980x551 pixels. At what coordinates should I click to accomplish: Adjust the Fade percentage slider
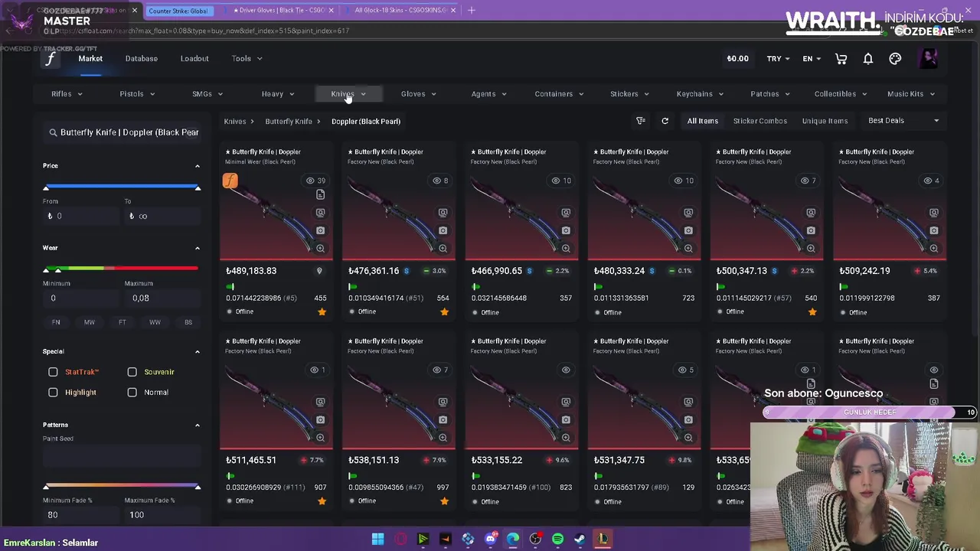122,486
